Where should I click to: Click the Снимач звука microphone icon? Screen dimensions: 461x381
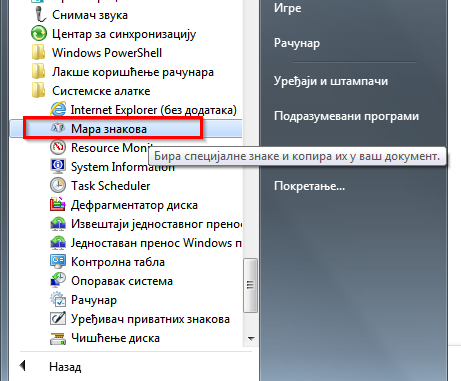[40, 15]
